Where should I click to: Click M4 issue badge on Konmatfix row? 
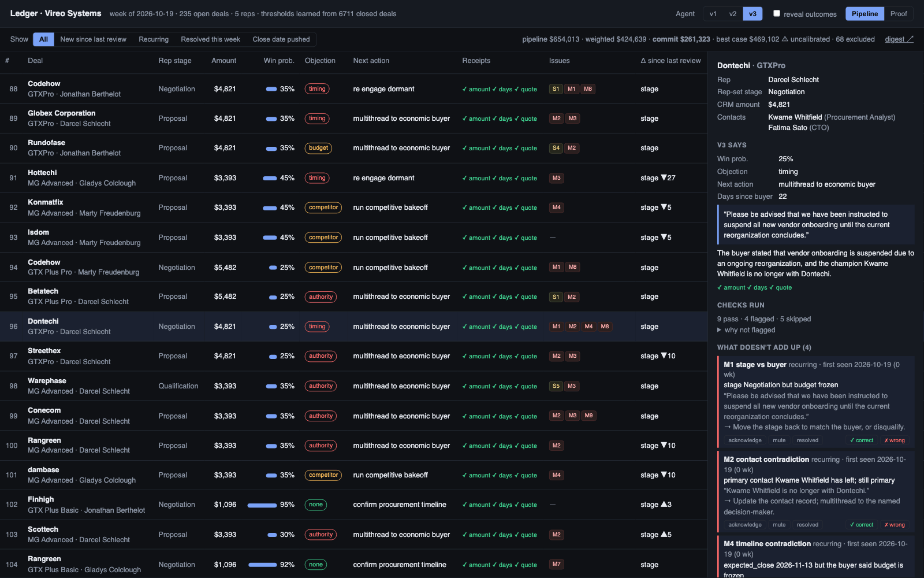(x=556, y=208)
